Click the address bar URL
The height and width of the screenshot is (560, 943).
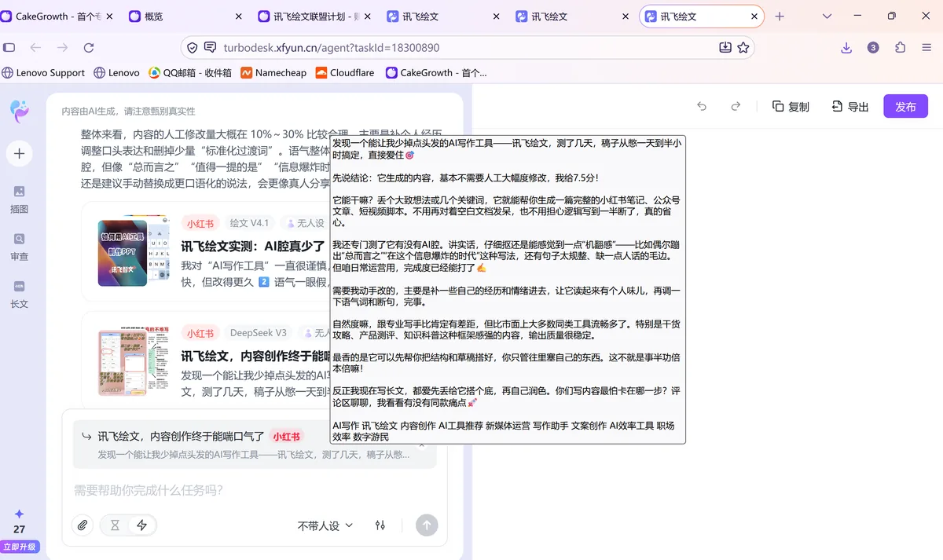tap(332, 48)
